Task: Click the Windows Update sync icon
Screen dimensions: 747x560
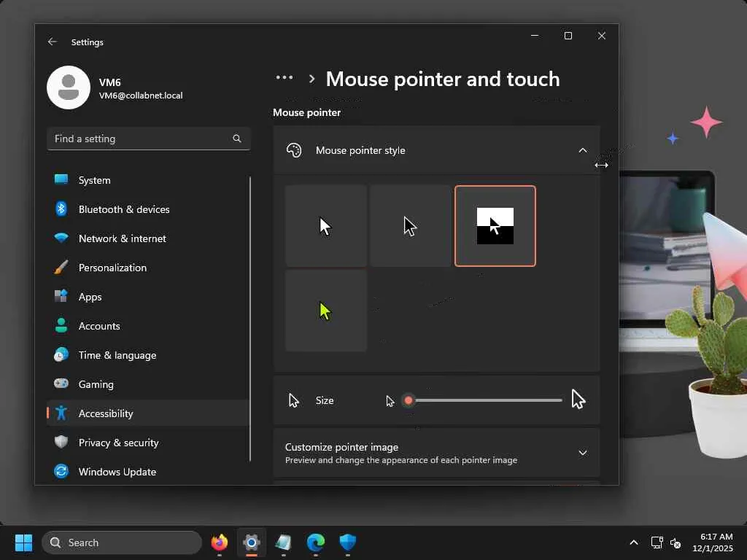Action: coord(61,471)
